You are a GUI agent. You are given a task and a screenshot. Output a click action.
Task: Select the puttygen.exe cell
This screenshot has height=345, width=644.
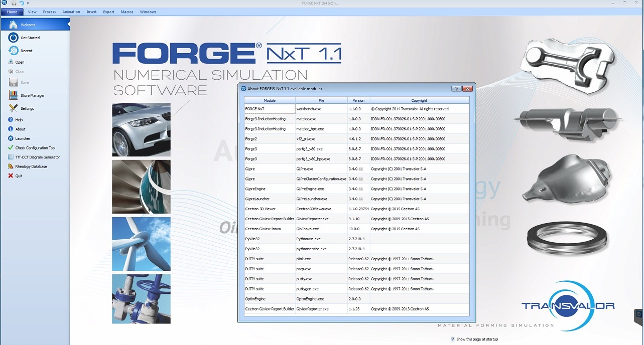[x=321, y=289]
